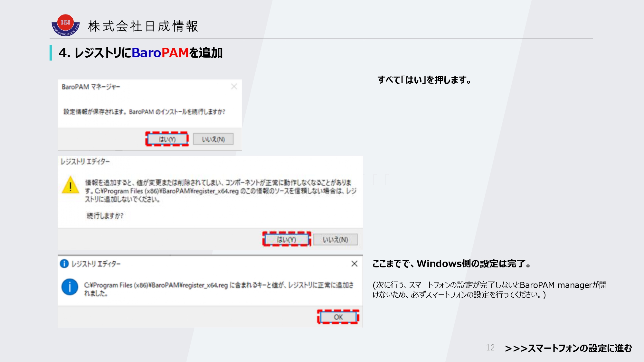Click the company name 株式会社日成情報
644x362 pixels.
tap(143, 26)
